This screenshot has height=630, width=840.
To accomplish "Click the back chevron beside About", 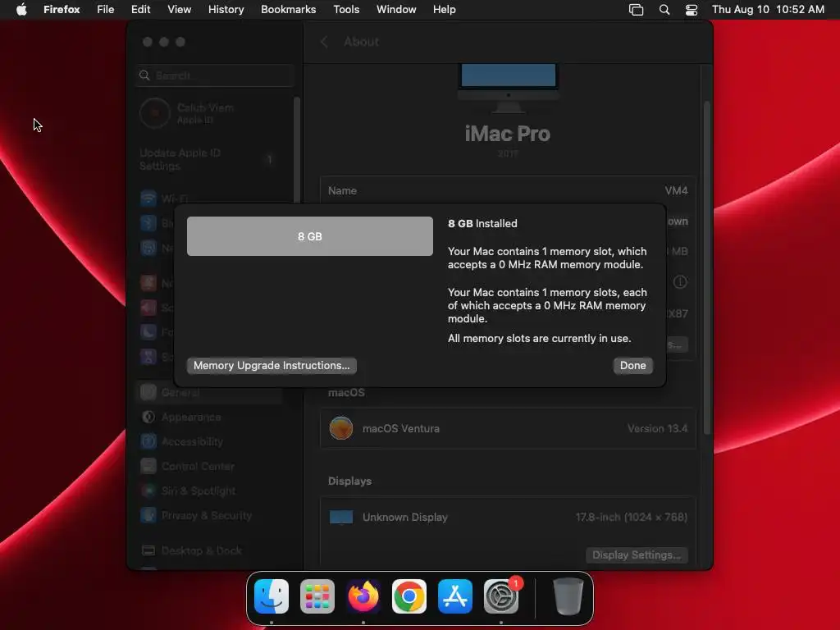I will click(324, 42).
